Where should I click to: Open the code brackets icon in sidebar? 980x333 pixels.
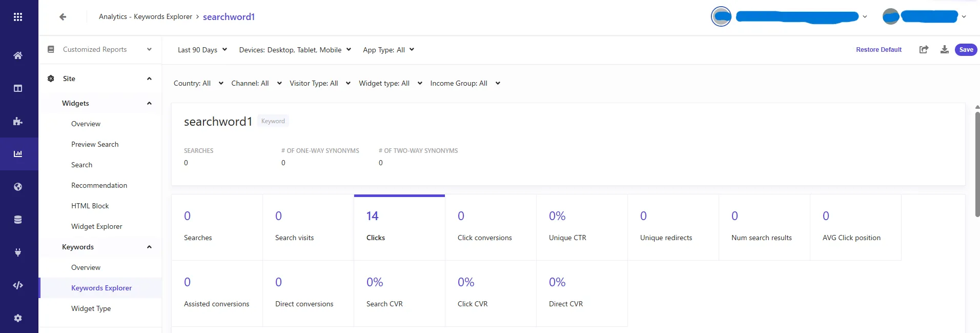pos(18,285)
